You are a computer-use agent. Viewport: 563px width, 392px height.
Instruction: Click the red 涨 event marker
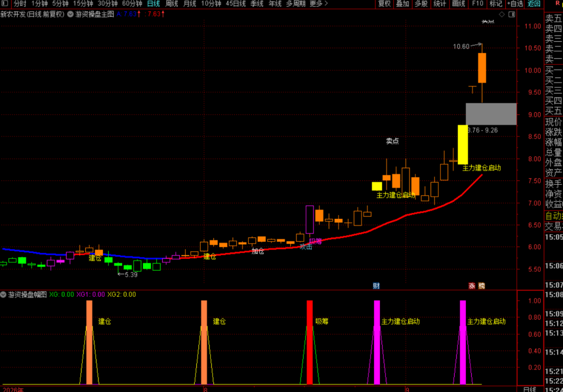click(x=472, y=286)
